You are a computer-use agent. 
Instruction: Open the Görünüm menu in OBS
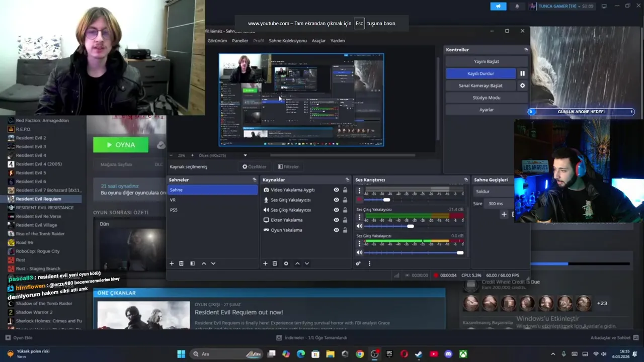(x=217, y=41)
